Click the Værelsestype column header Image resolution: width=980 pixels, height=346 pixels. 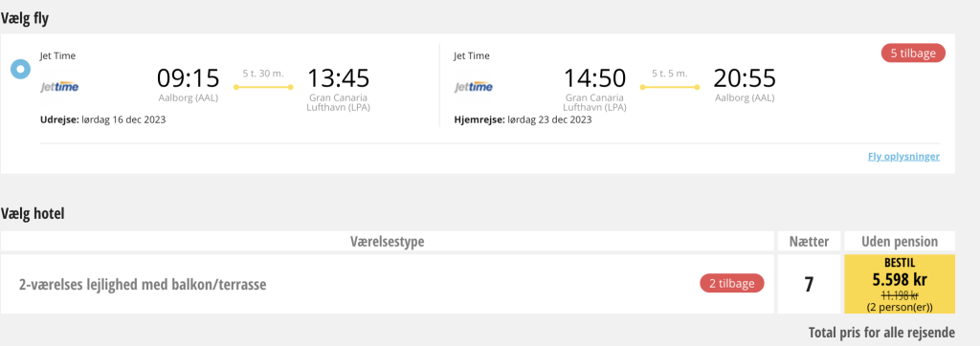(x=388, y=241)
